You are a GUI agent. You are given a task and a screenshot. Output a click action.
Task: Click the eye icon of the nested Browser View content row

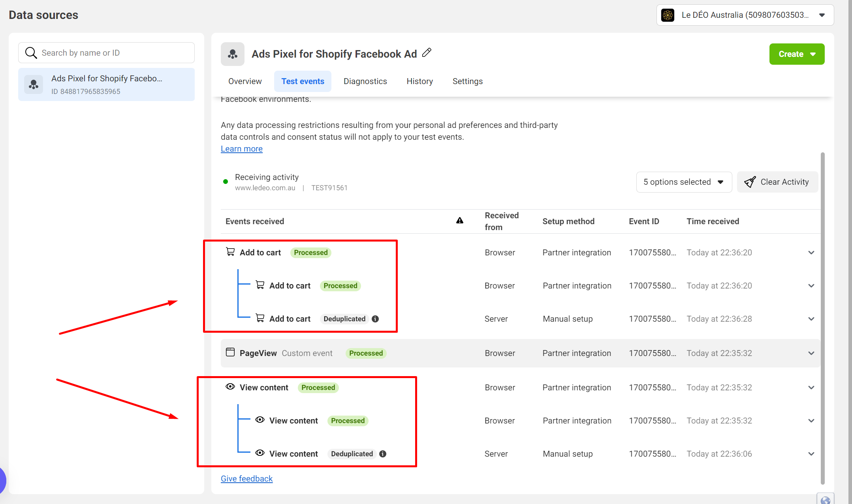[x=260, y=420]
